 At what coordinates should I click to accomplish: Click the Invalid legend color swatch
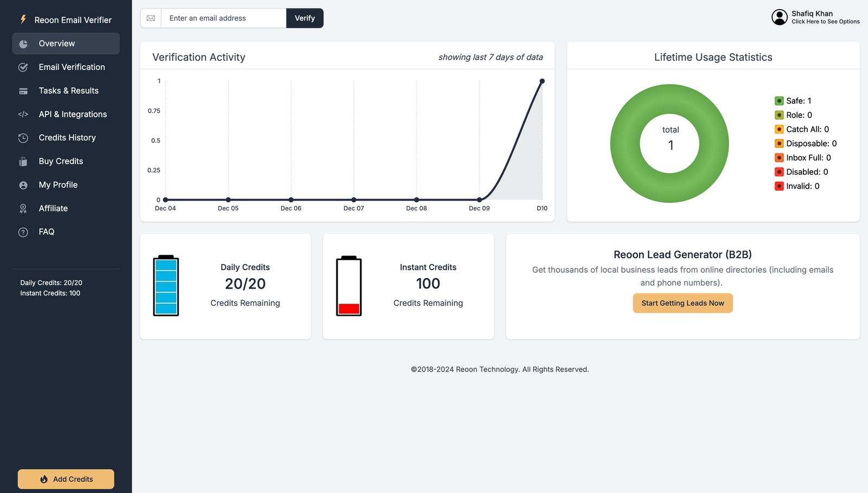779,186
